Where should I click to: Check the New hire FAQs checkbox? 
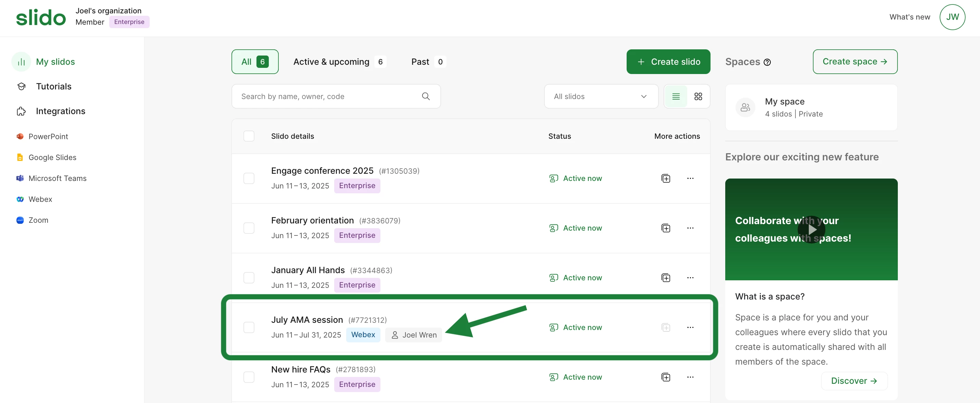coord(249,377)
